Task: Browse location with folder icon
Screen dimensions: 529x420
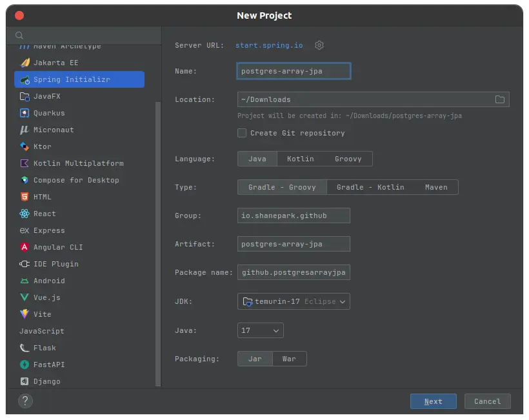Action: pos(500,99)
